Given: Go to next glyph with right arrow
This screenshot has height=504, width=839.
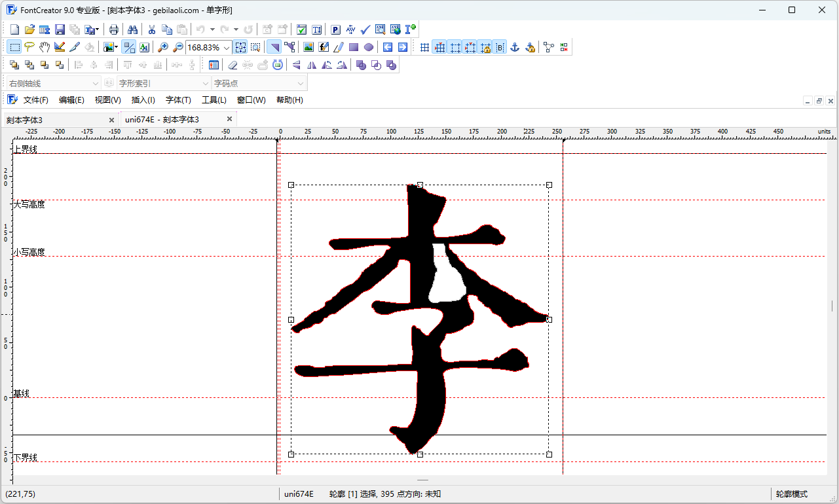Looking at the screenshot, I should [x=403, y=47].
